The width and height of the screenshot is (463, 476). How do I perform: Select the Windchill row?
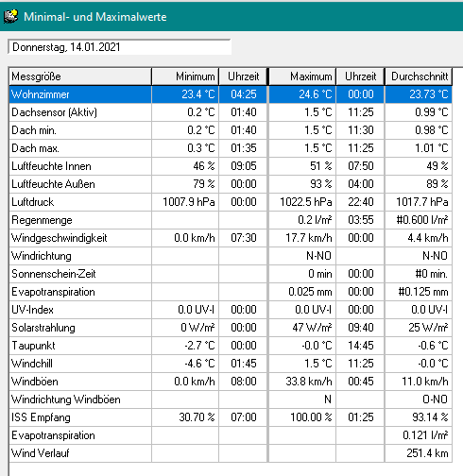231,364
